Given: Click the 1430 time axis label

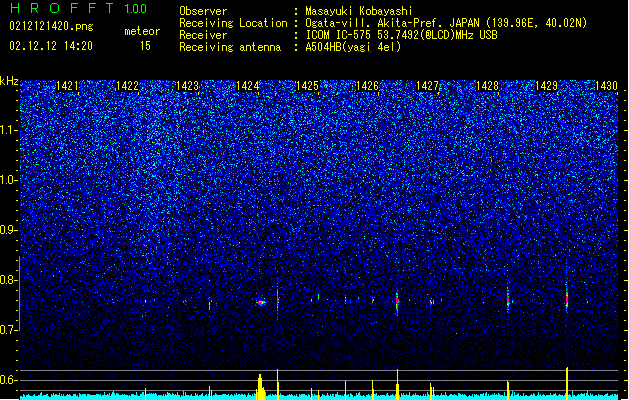Looking at the screenshot, I should (x=606, y=86).
